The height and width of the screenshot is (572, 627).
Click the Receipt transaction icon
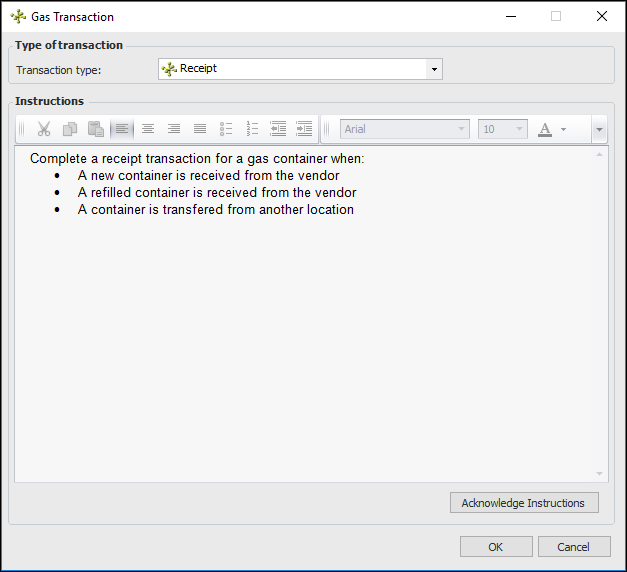click(x=169, y=69)
